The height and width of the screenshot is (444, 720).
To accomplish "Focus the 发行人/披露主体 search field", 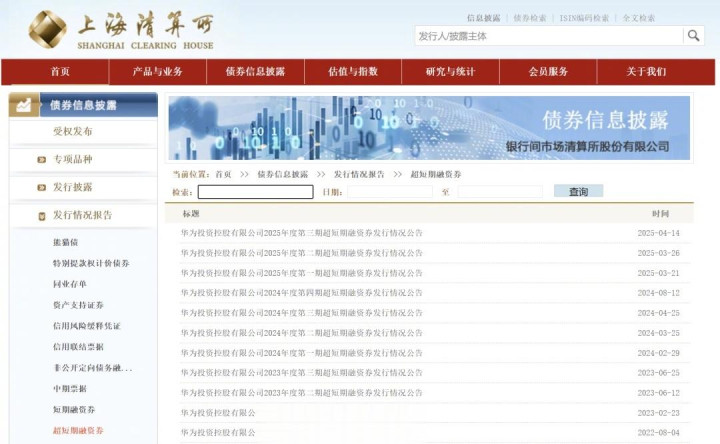I will pyautogui.click(x=549, y=36).
